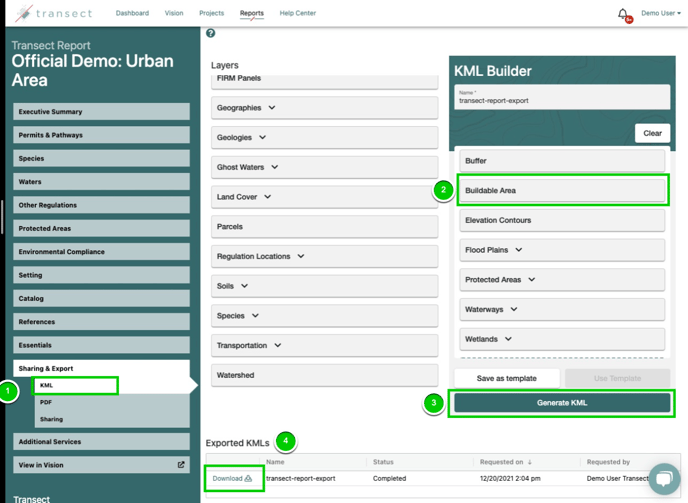This screenshot has width=688, height=503.
Task: Expand the Land Cover layer group
Action: tap(268, 197)
